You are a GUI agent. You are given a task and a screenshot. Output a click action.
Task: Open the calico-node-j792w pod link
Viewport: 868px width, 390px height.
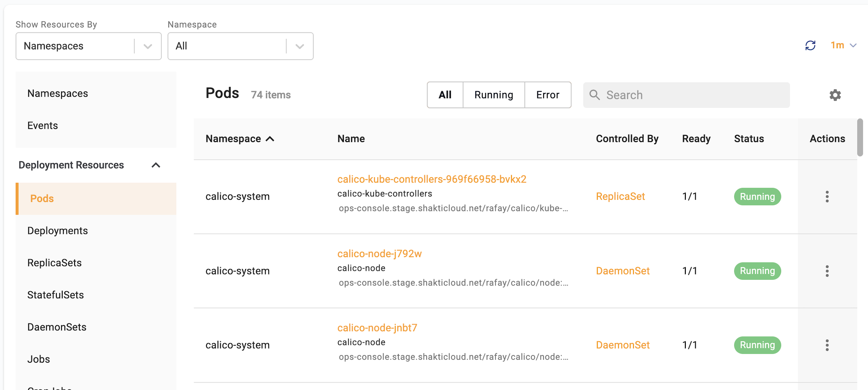379,254
